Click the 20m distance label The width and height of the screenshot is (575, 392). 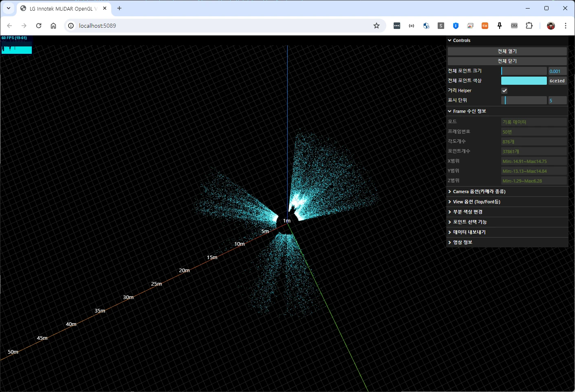click(184, 270)
